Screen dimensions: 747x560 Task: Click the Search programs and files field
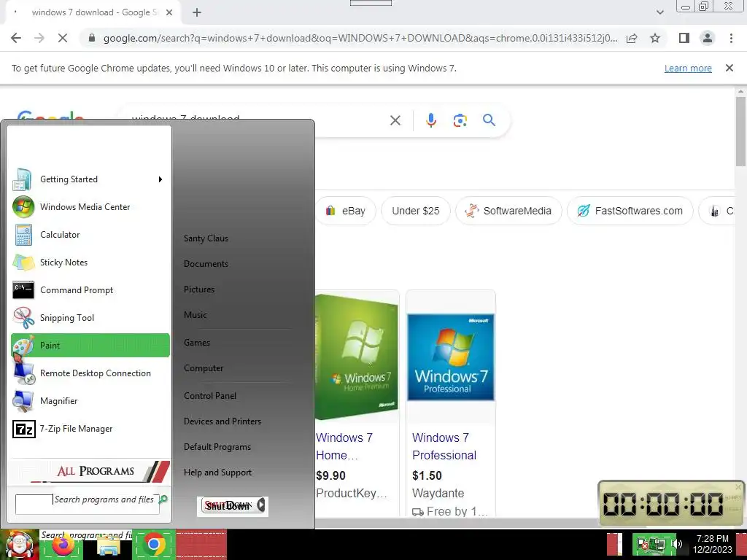(88, 505)
